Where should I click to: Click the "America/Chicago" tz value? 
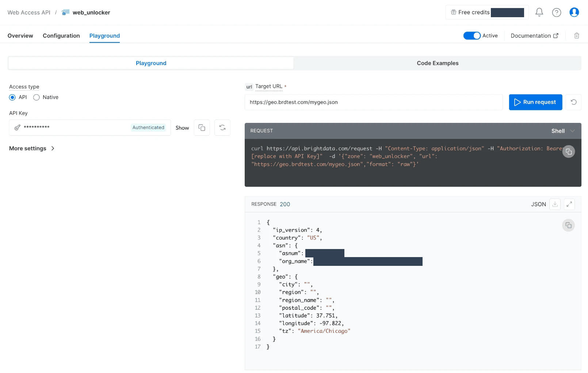(324, 331)
